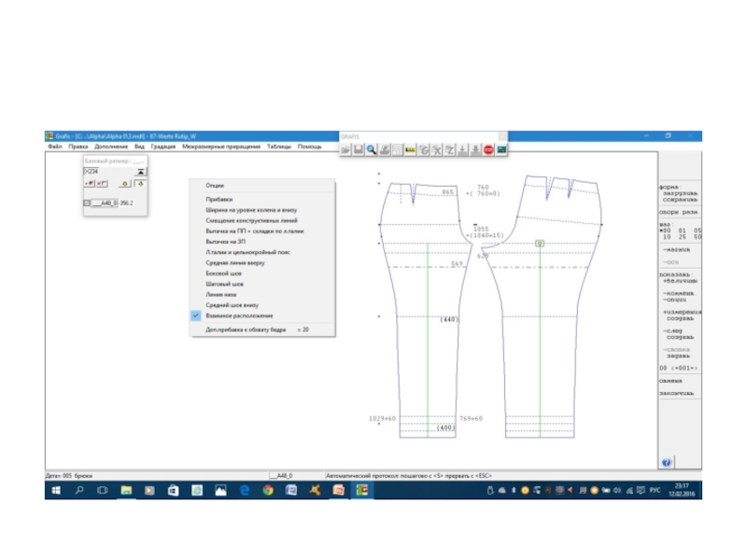Open the blue help question mark icon
The image size is (747, 560).
coord(667,462)
